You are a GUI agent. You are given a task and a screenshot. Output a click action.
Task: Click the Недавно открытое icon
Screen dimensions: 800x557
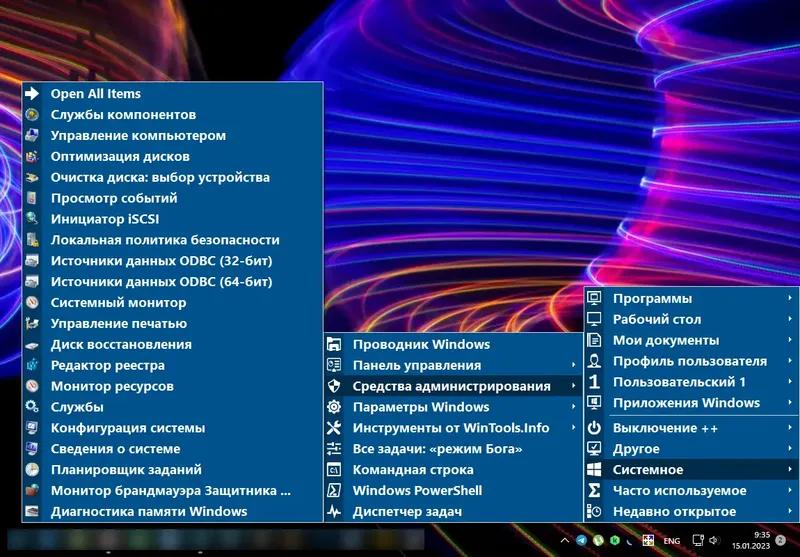point(594,511)
